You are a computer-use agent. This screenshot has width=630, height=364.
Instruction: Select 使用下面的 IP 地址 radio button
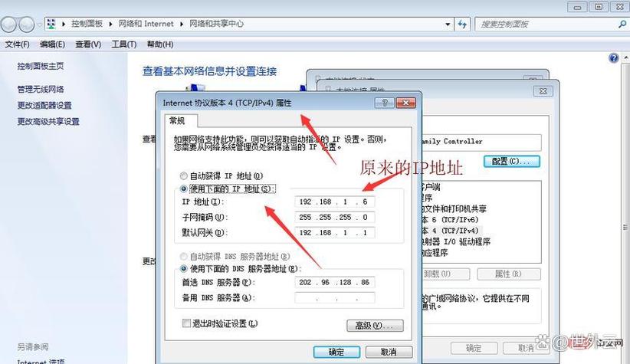[x=183, y=189]
